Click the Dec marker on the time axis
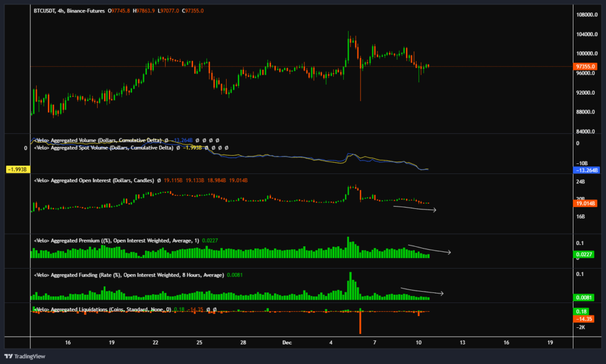 pos(285,343)
